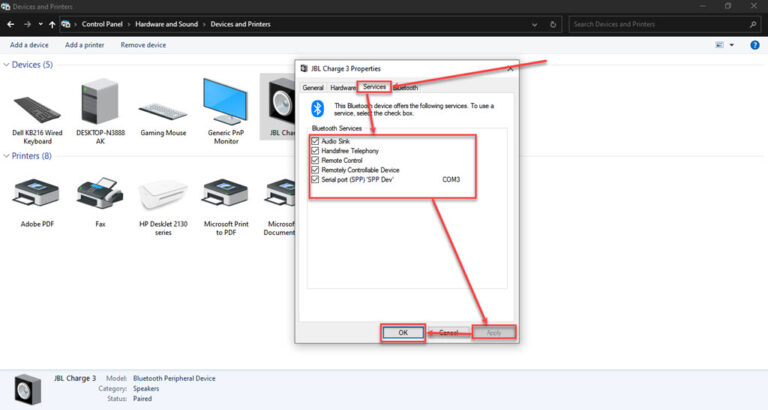Click Remove device
768x410 pixels.
pyautogui.click(x=143, y=45)
